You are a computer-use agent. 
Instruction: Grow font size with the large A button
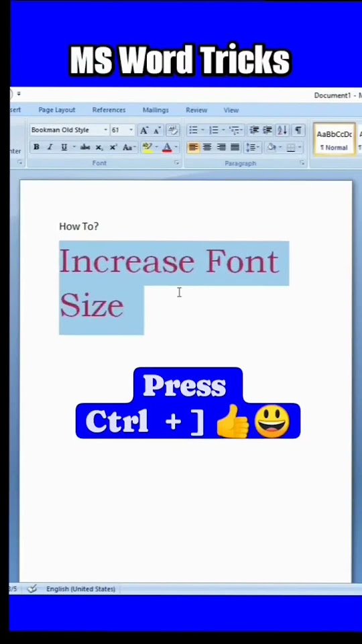pos(143,130)
